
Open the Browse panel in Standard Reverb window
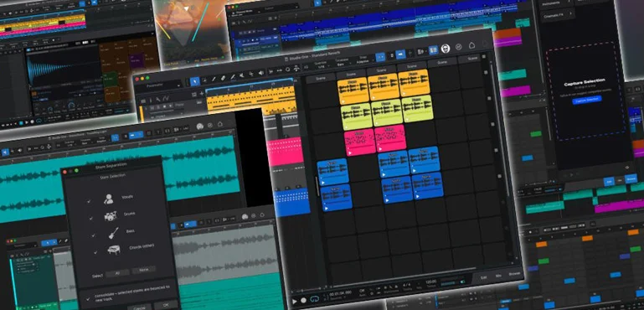coord(514,273)
